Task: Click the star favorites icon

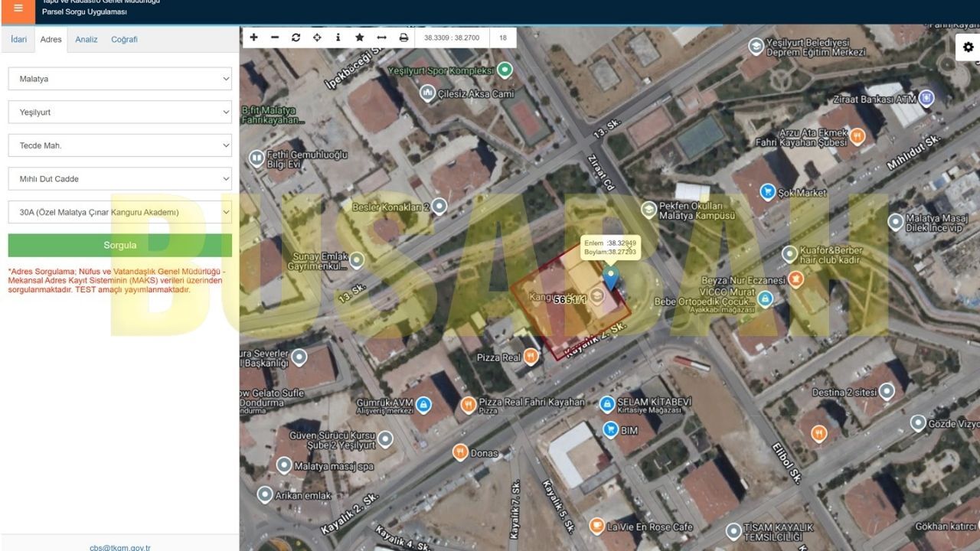Action: [x=359, y=37]
